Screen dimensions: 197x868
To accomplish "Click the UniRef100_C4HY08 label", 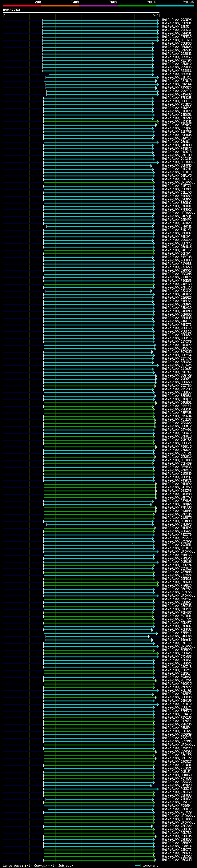I will pyautogui.click(x=177, y=497).
